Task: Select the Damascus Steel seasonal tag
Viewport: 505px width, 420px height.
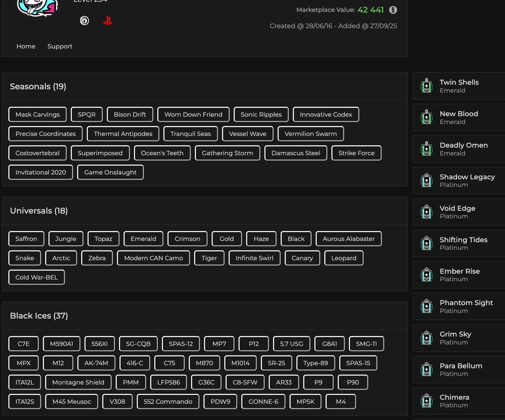Action: pyautogui.click(x=296, y=153)
